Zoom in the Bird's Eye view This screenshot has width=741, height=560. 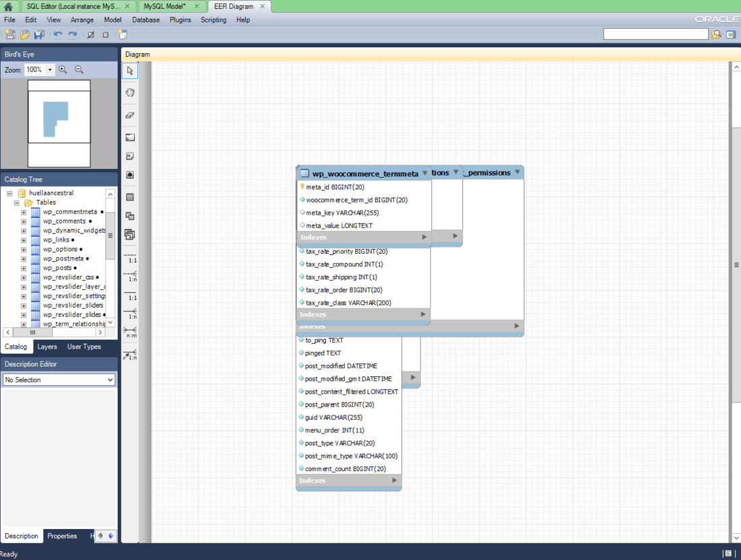[x=63, y=69]
